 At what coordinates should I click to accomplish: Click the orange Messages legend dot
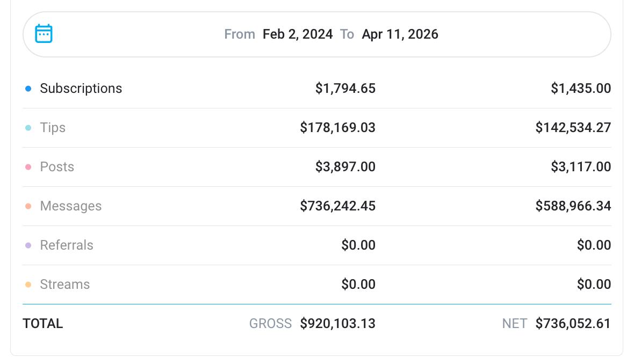tap(28, 206)
